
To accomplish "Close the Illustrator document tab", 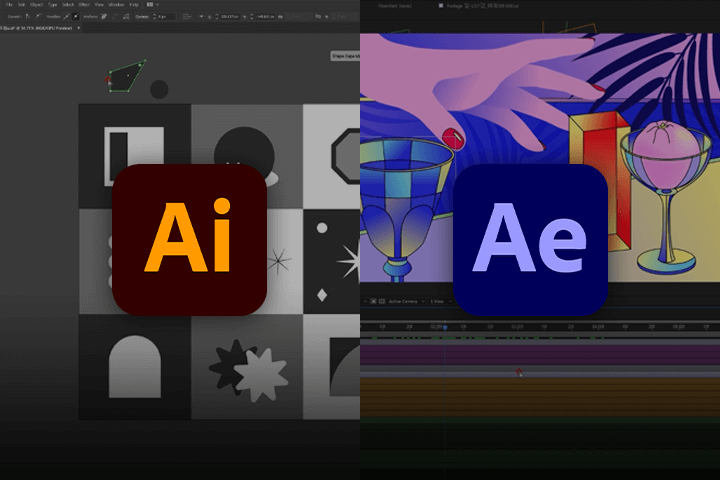I will (79, 28).
